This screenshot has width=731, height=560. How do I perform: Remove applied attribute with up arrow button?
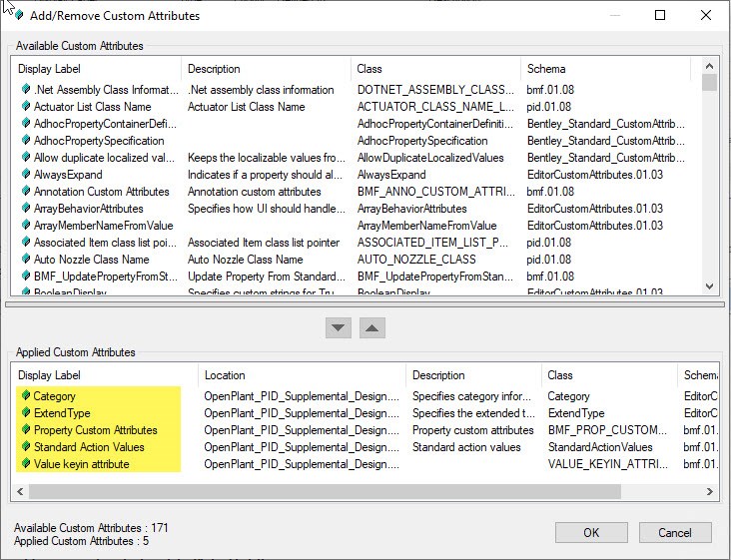372,328
